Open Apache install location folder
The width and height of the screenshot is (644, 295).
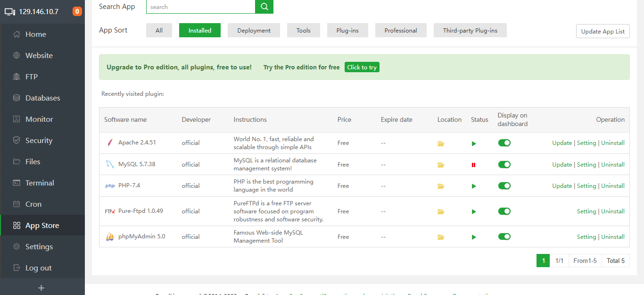(x=441, y=143)
